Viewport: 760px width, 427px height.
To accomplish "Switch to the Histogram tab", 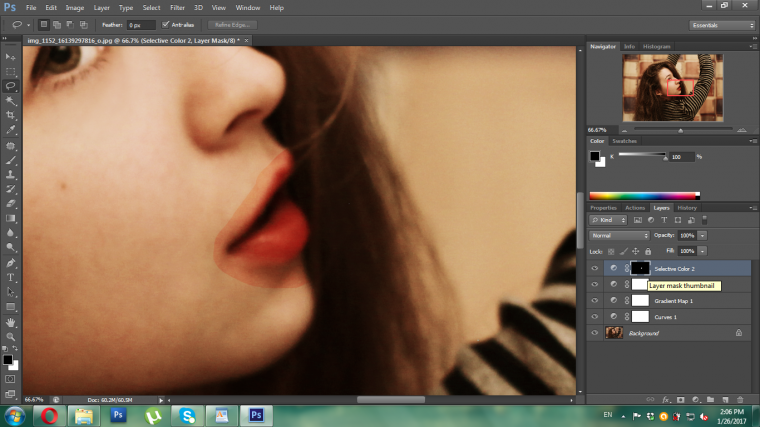I will coord(656,47).
